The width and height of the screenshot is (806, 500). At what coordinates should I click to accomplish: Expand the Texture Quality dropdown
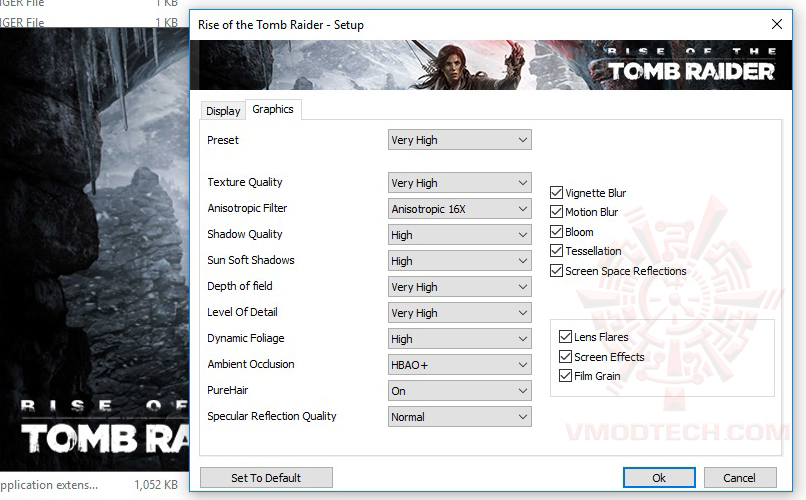click(460, 183)
